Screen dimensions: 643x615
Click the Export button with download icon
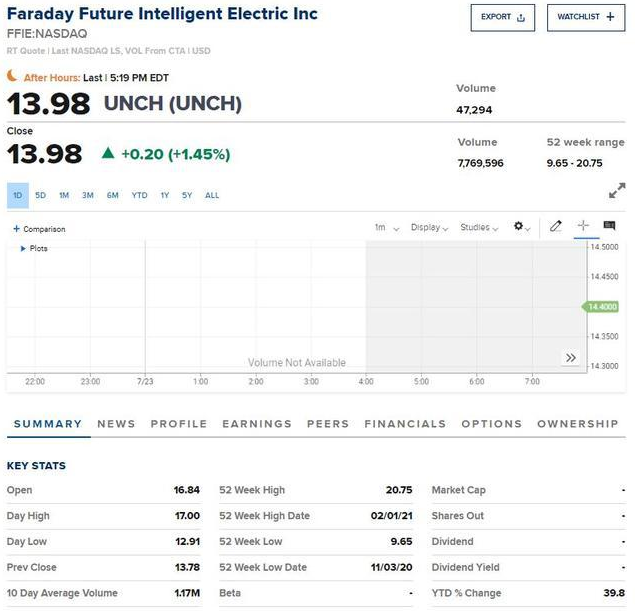pyautogui.click(x=502, y=17)
